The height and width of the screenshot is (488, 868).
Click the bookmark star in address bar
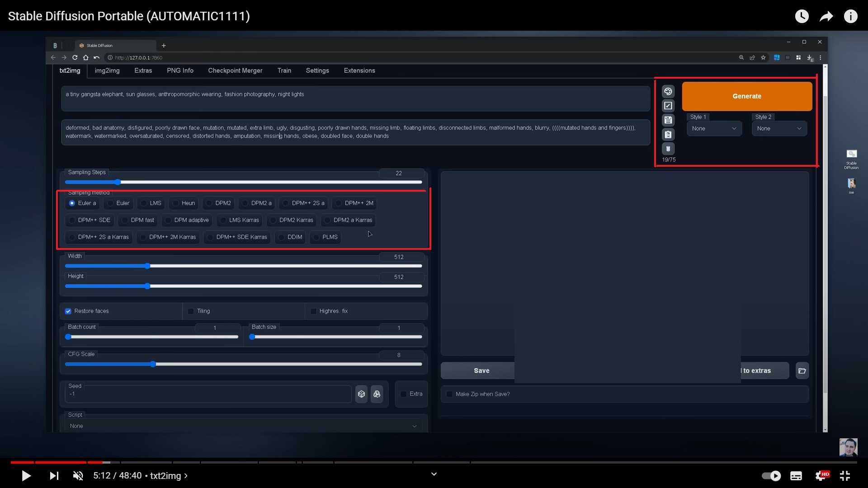tap(763, 57)
